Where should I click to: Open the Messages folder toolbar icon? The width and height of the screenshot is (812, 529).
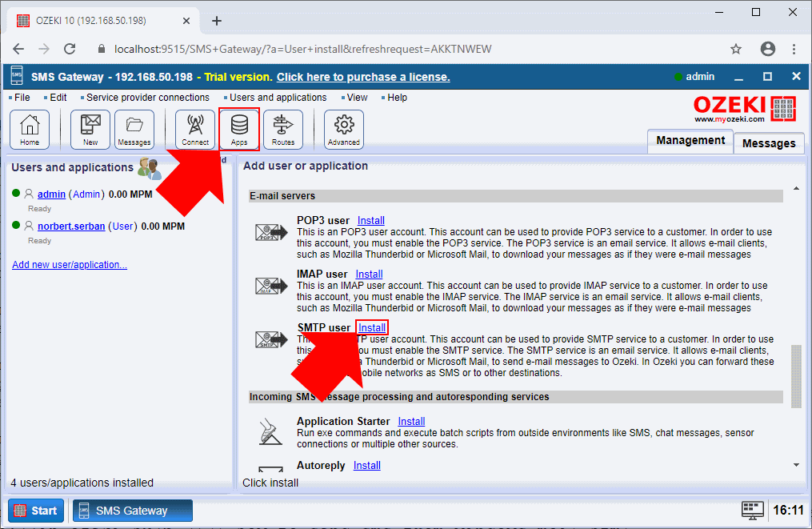(134, 130)
